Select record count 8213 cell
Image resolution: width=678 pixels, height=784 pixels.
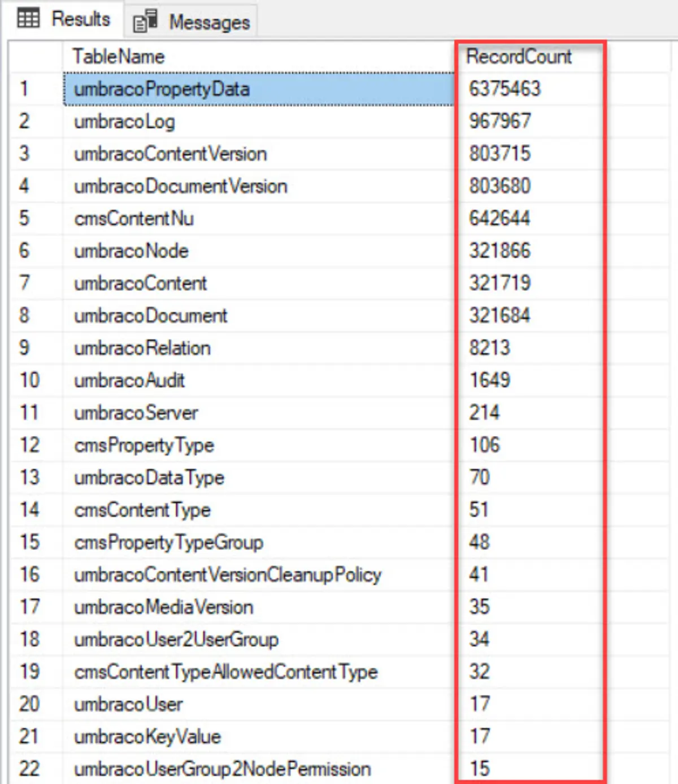pos(489,348)
